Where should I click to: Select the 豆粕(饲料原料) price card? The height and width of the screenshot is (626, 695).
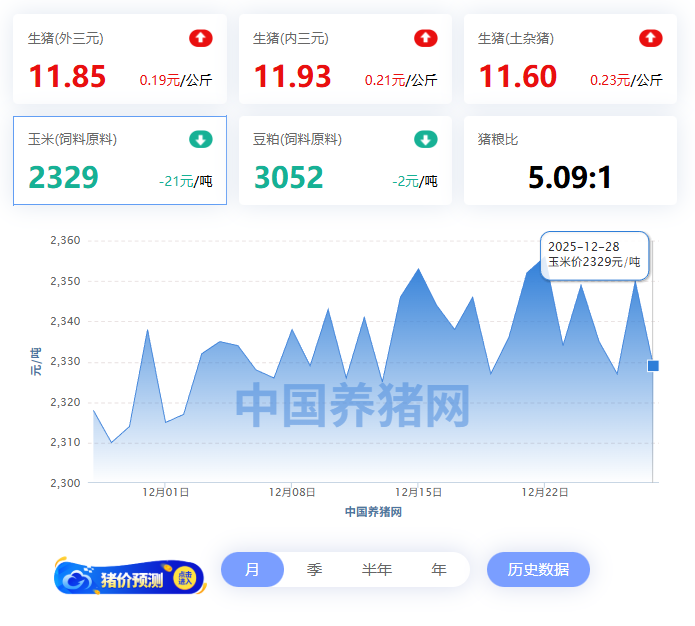click(x=345, y=160)
